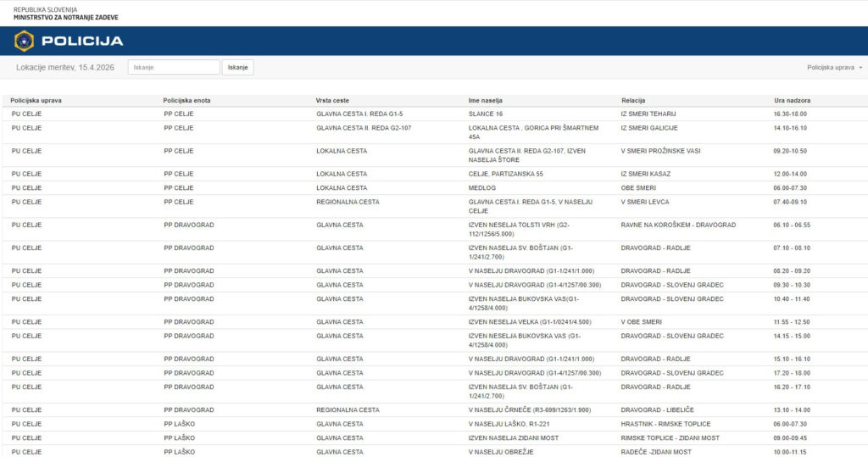
Task: Click the DRAVOGRAD - LIBELIČE relation cell
Action: 656,410
